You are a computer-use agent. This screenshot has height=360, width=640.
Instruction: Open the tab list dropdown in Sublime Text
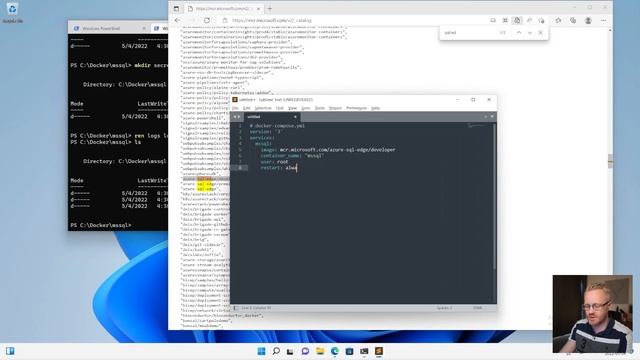point(492,117)
